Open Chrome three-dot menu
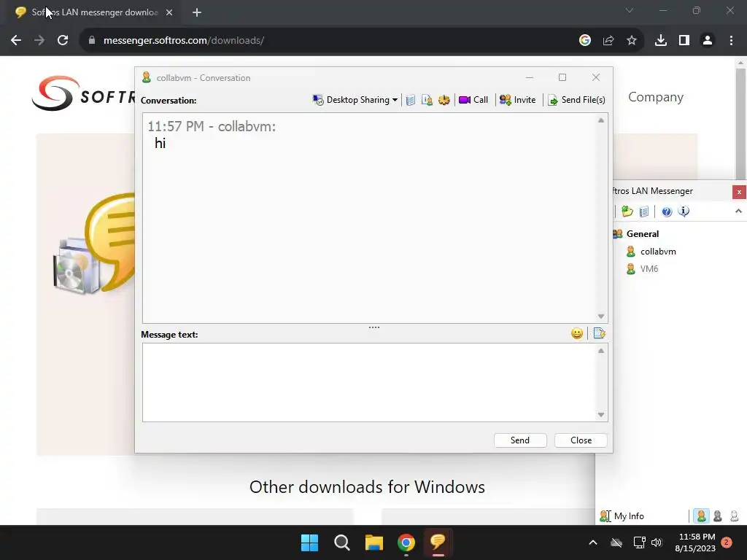The width and height of the screenshot is (747, 560). click(x=731, y=41)
